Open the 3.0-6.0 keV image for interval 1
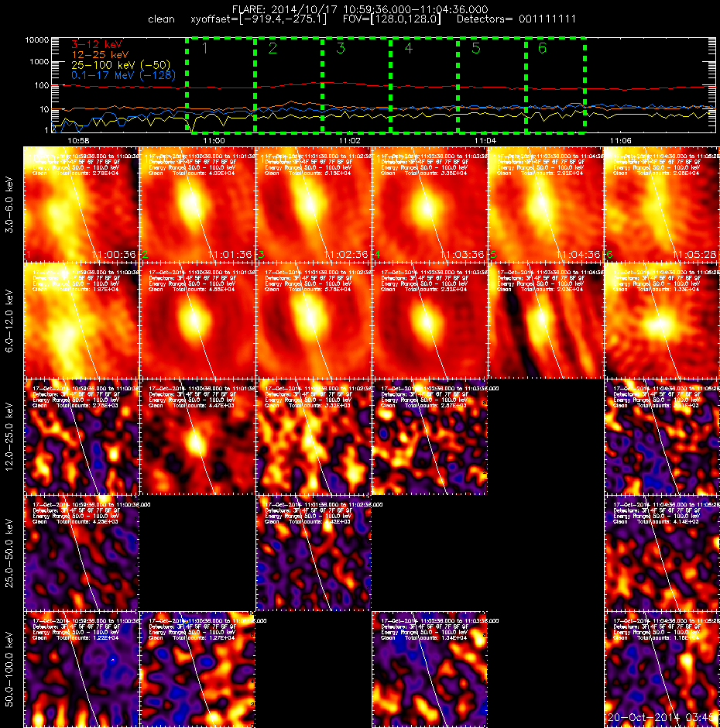Image resolution: width=720 pixels, height=728 pixels. (81, 204)
